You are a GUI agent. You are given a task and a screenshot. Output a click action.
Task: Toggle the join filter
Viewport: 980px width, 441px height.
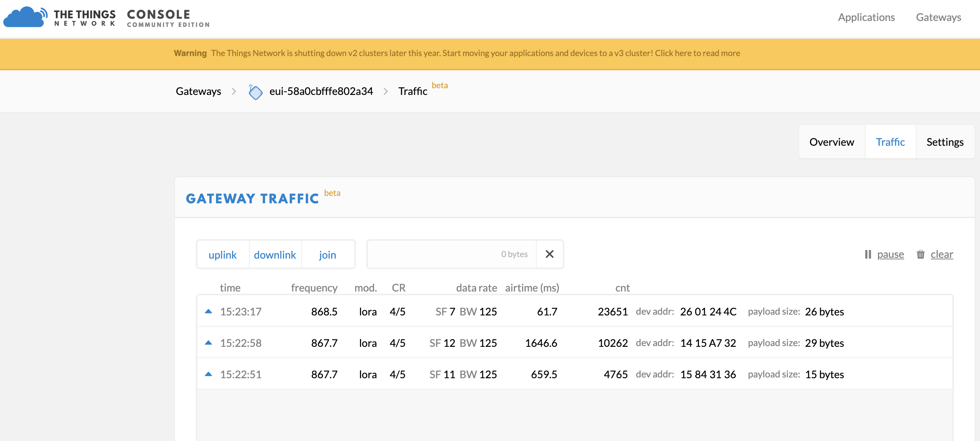point(327,255)
